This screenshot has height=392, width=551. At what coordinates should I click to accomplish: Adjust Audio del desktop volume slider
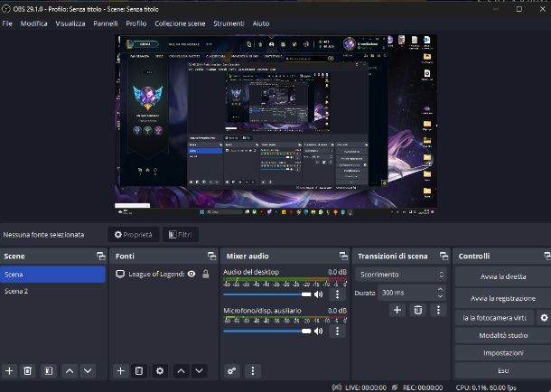pyautogui.click(x=267, y=294)
